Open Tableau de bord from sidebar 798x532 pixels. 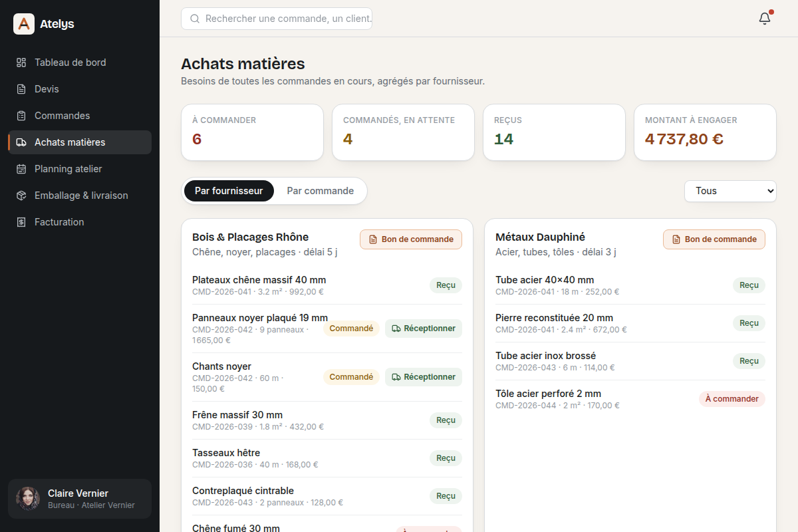[80, 63]
